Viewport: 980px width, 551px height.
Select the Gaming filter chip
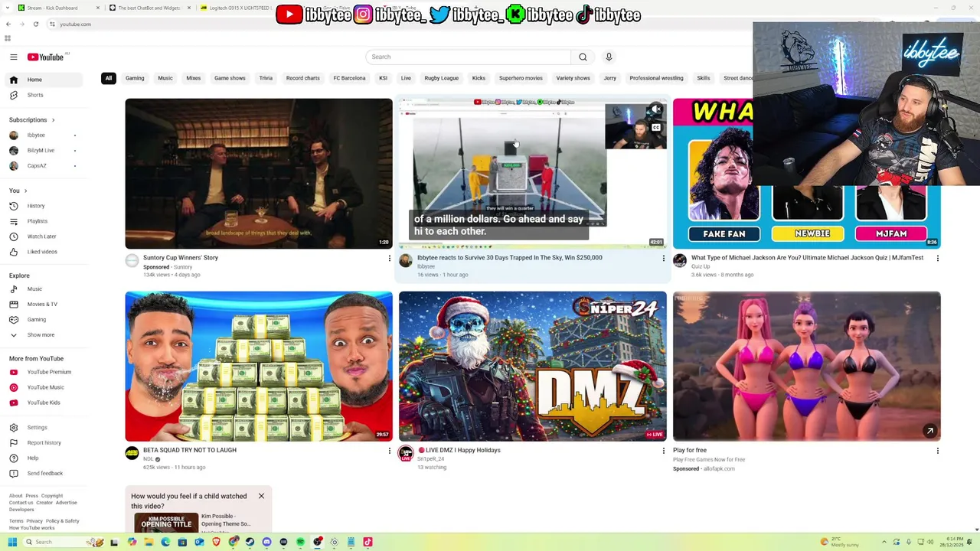coord(135,78)
